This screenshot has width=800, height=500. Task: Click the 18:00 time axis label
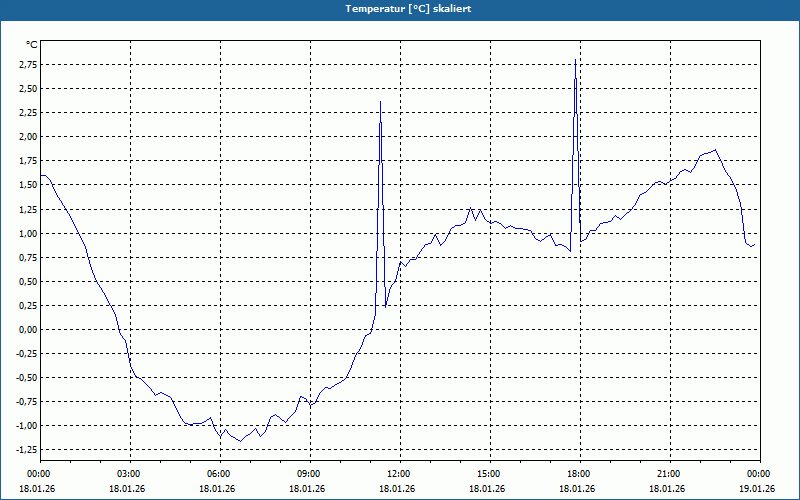(x=580, y=474)
